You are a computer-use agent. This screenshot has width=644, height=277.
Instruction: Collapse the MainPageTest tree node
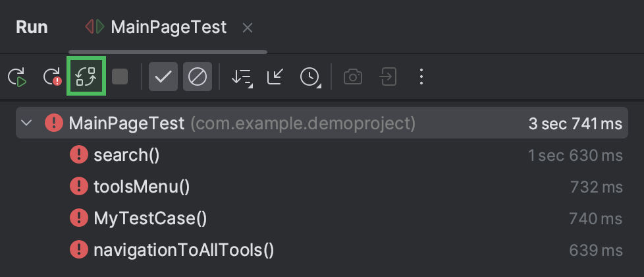coord(26,123)
